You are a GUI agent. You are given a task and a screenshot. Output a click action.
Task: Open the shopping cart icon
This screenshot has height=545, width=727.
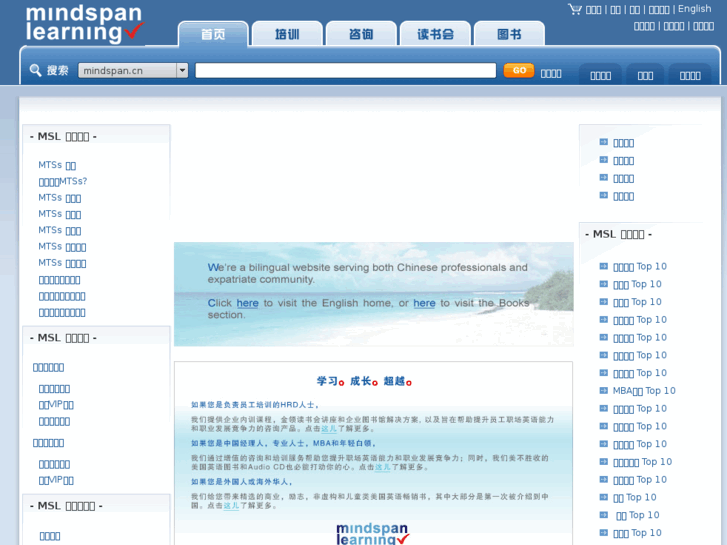point(575,9)
